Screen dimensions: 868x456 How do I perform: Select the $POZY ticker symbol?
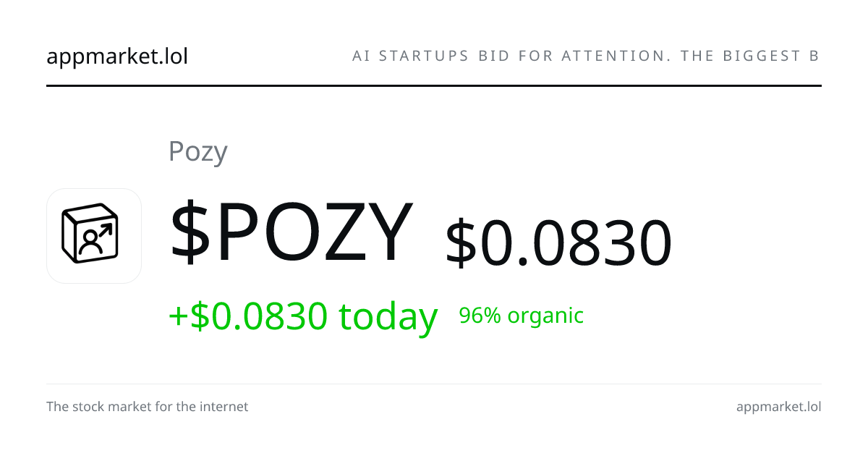coord(292,232)
